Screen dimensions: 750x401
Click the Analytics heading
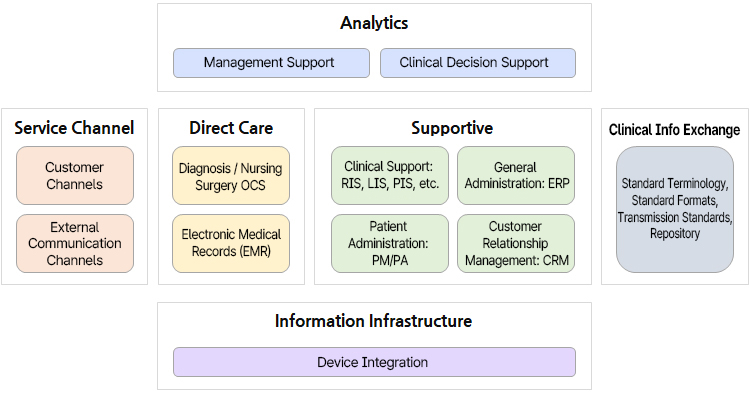374,23
